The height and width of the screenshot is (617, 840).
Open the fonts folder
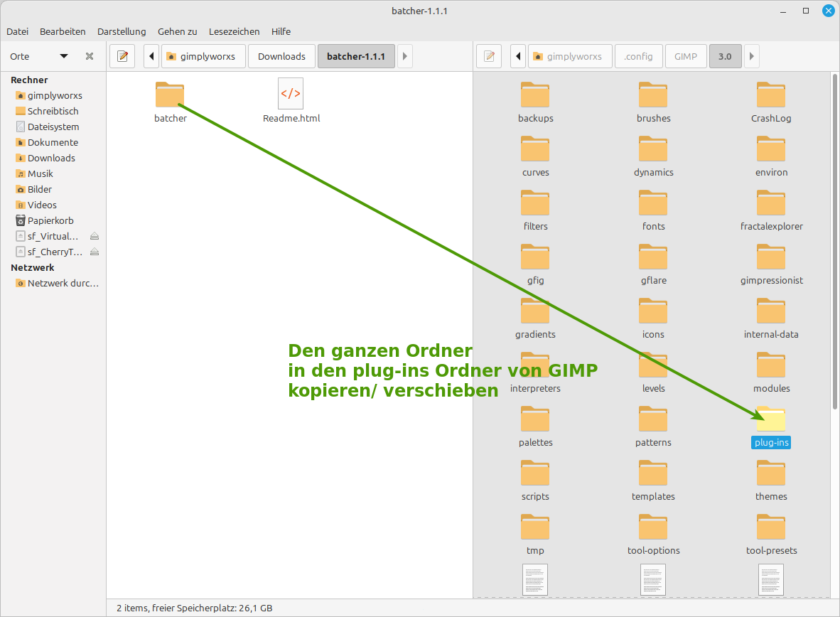[653, 203]
